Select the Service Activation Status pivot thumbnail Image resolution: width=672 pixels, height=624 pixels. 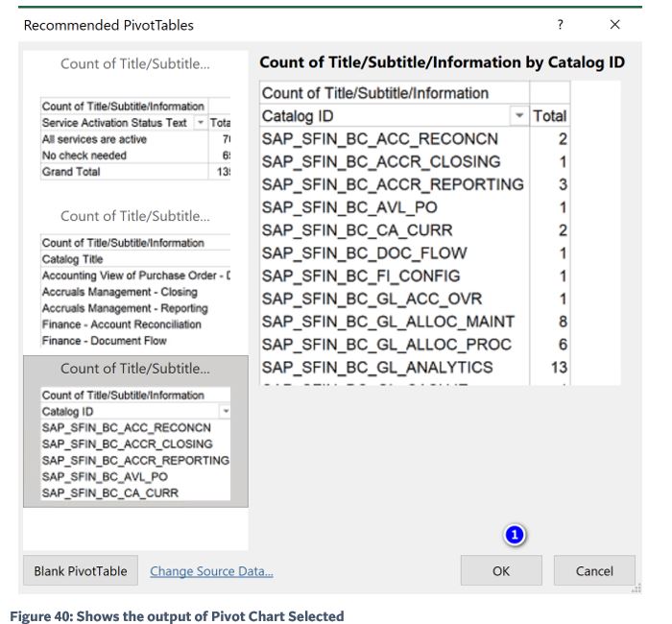pos(135,127)
